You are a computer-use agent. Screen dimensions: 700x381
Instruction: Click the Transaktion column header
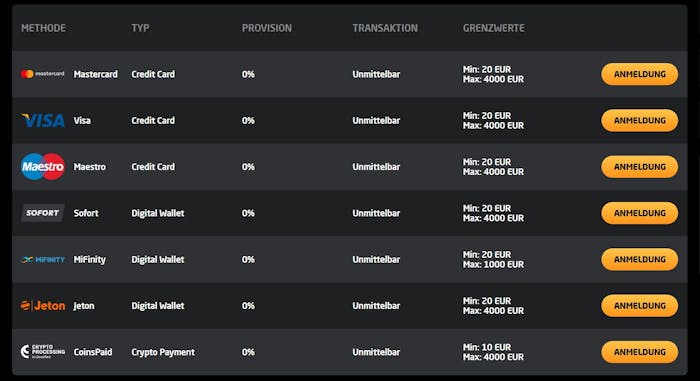385,28
